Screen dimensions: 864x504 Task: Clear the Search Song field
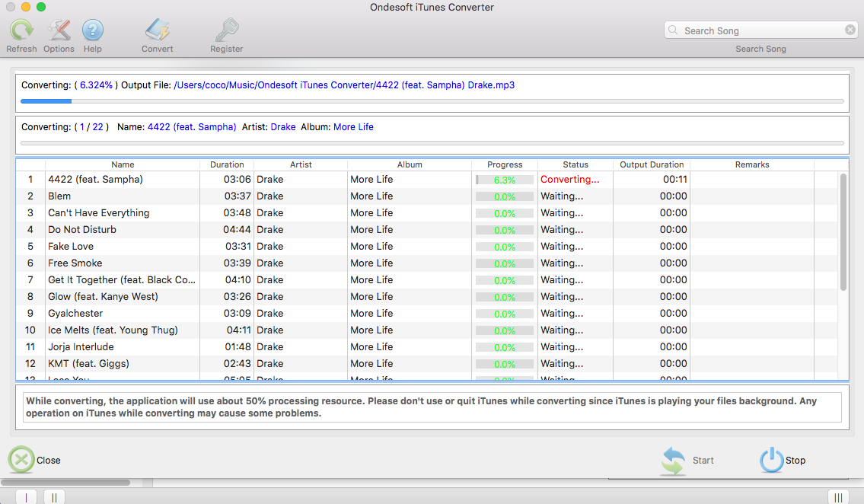click(x=850, y=30)
